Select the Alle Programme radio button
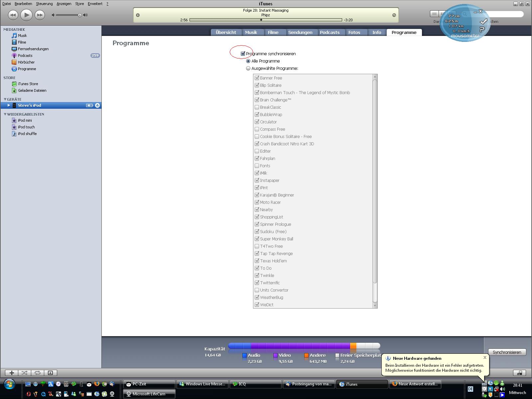 248,61
